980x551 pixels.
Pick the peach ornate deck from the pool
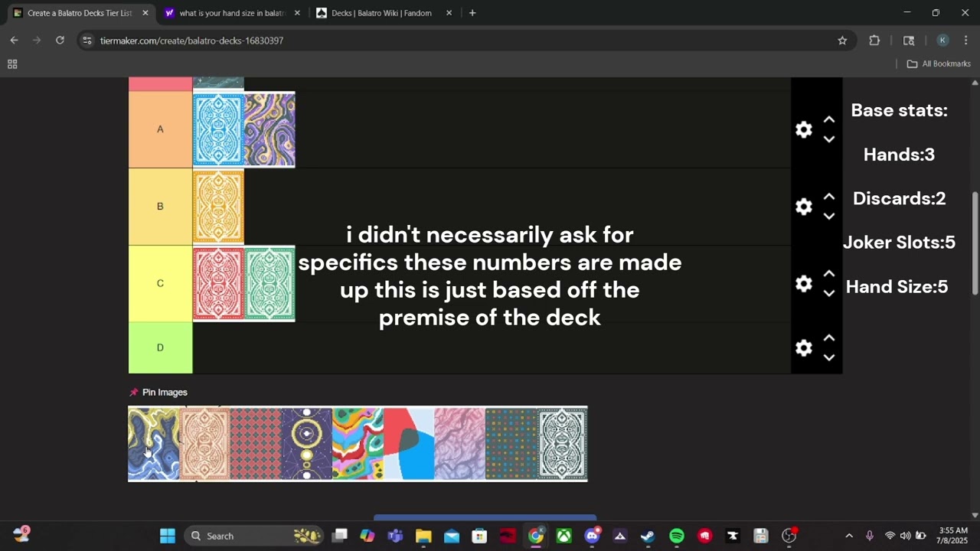click(x=204, y=444)
